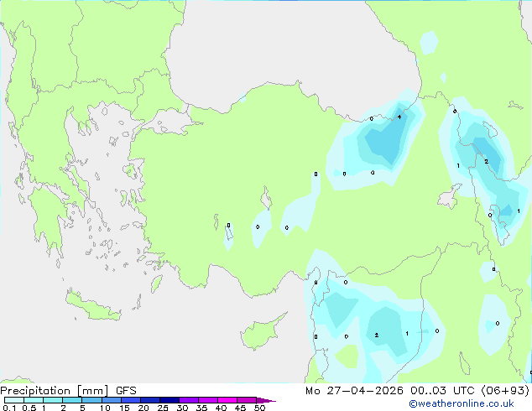Click the '00..03 UTC' time text
The height and width of the screenshot is (411, 532).
(442, 391)
